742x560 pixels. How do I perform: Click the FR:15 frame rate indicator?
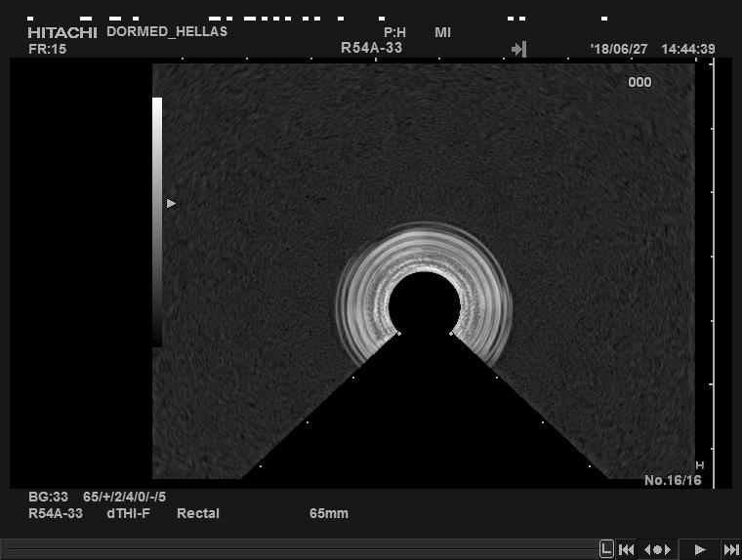pos(47,49)
